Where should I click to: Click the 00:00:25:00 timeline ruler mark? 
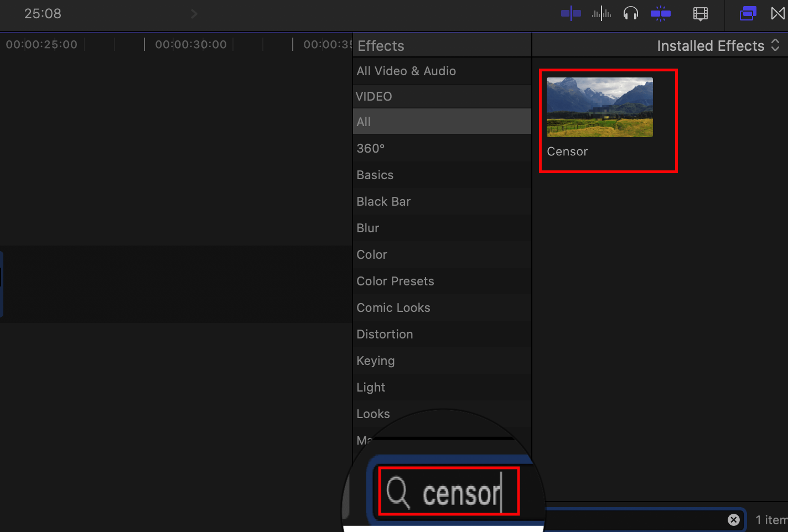click(42, 44)
